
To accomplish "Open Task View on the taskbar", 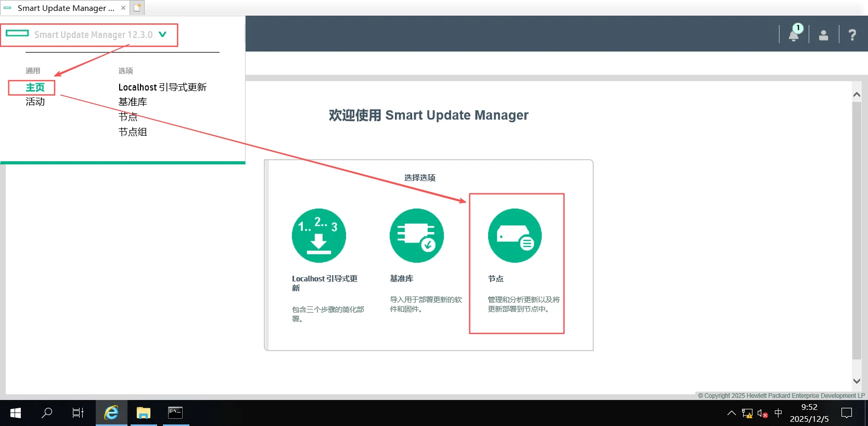I will point(78,413).
